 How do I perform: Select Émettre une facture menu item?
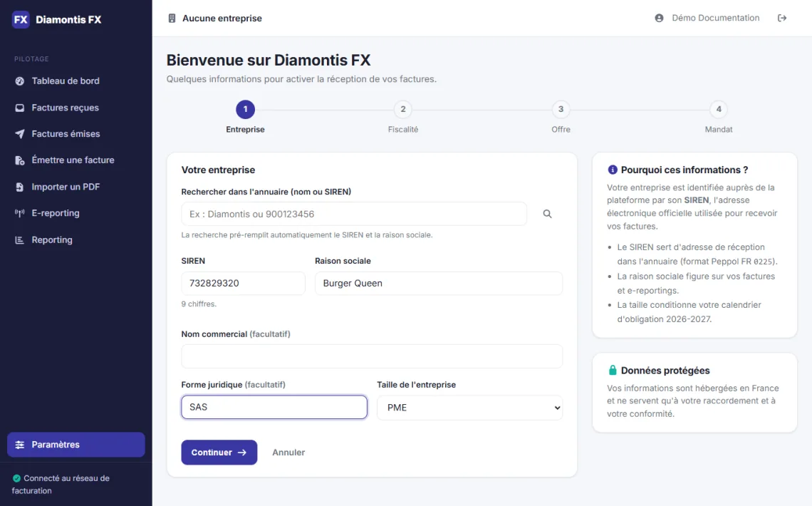[76, 160]
